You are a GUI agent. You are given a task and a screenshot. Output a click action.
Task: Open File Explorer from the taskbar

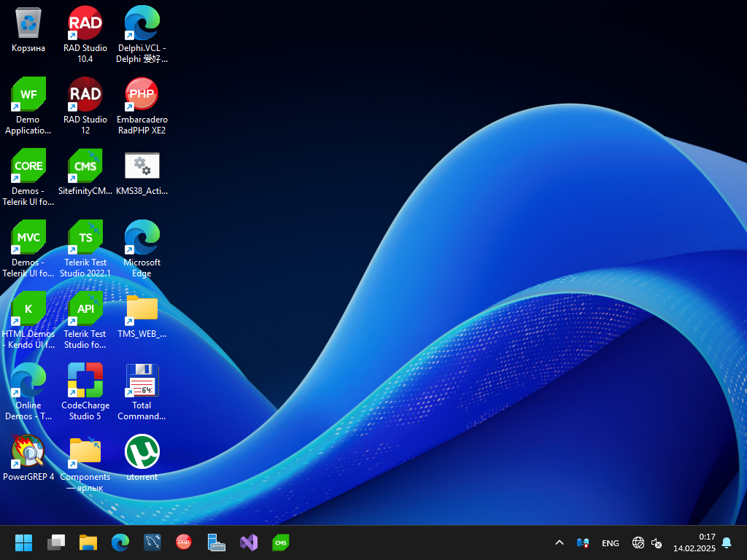click(x=88, y=542)
